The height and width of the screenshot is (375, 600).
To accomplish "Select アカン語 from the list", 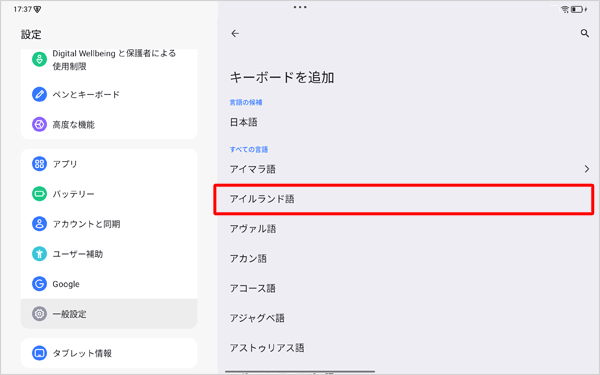I will pyautogui.click(x=409, y=259).
